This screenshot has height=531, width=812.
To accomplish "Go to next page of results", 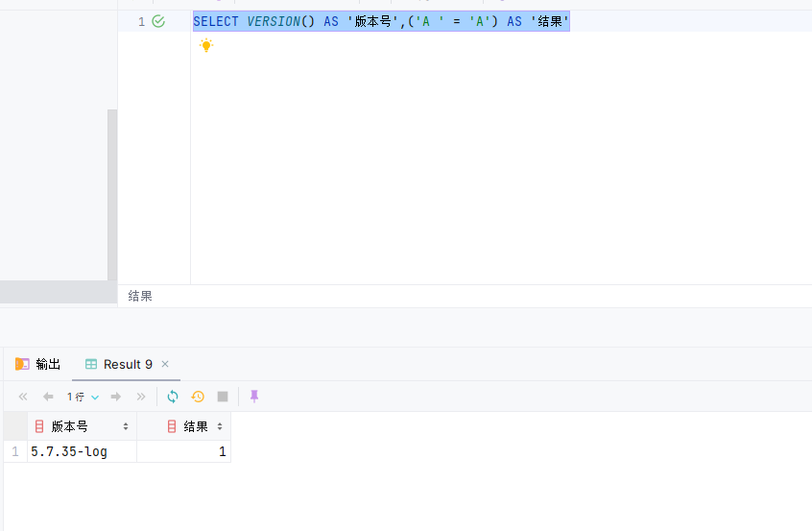I will coord(116,397).
